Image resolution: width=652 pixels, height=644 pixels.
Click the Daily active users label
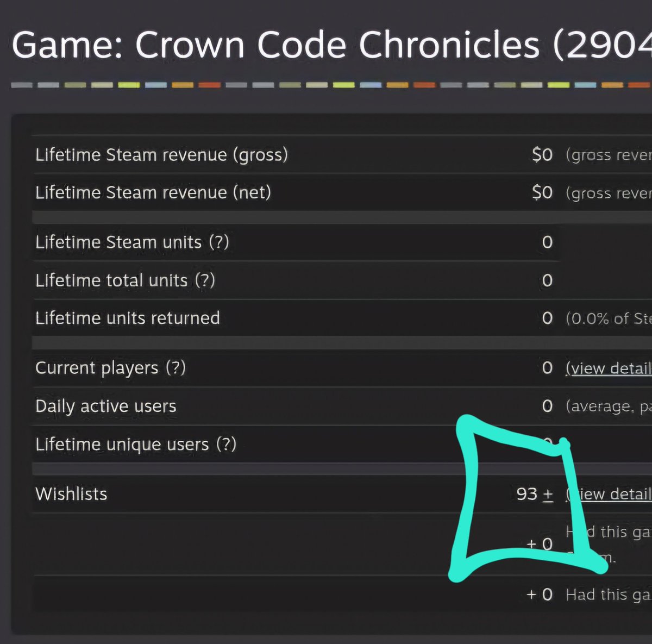pos(106,407)
